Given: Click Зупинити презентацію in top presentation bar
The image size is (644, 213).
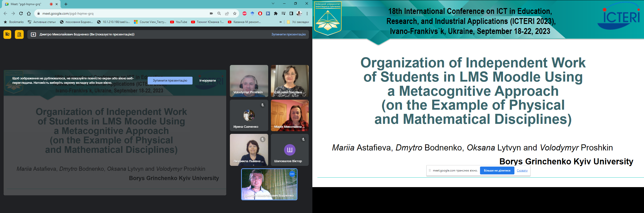Looking at the screenshot, I should [x=288, y=34].
